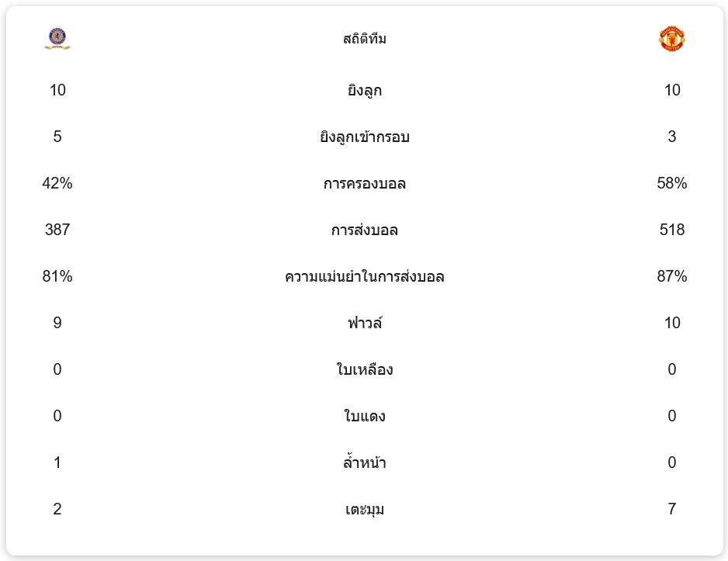Viewport: 728px width, 561px height.
Task: Select the 518 passes value
Action: [671, 230]
